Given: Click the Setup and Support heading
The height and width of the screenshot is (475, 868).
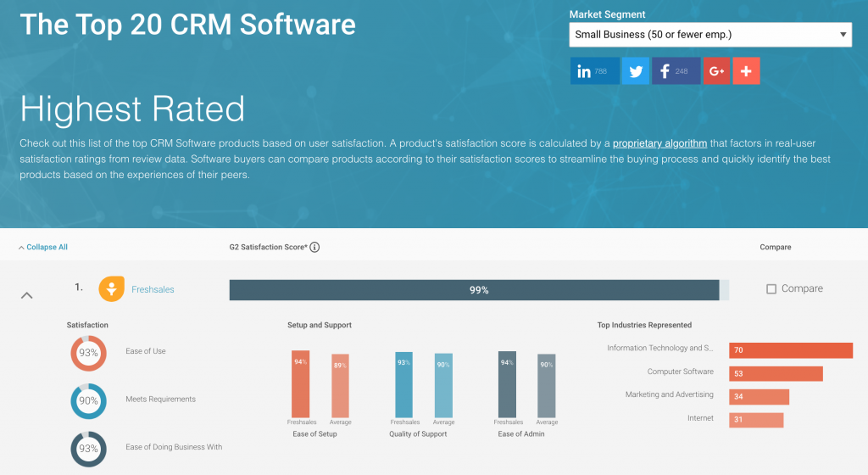Looking at the screenshot, I should 320,325.
